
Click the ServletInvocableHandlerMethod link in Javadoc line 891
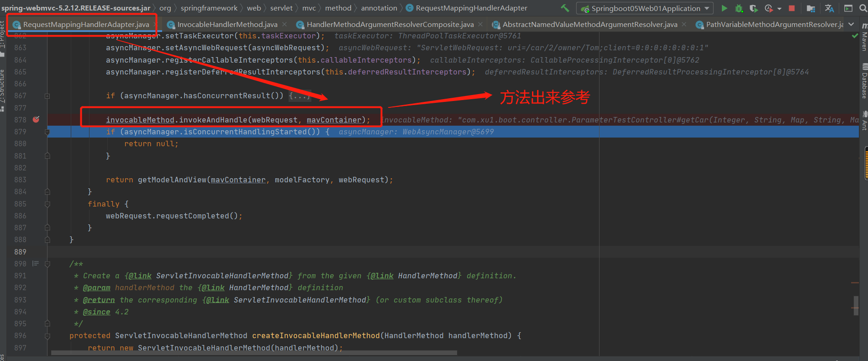click(222, 276)
